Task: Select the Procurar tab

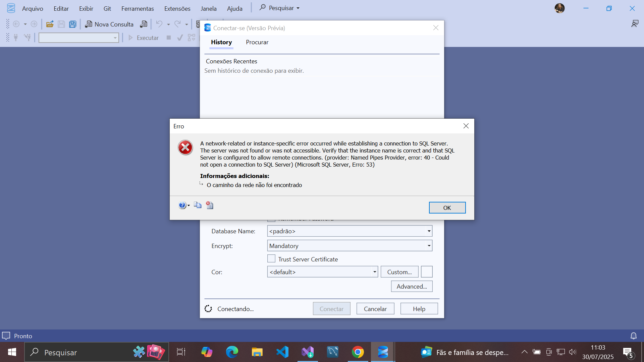Action: (257, 42)
